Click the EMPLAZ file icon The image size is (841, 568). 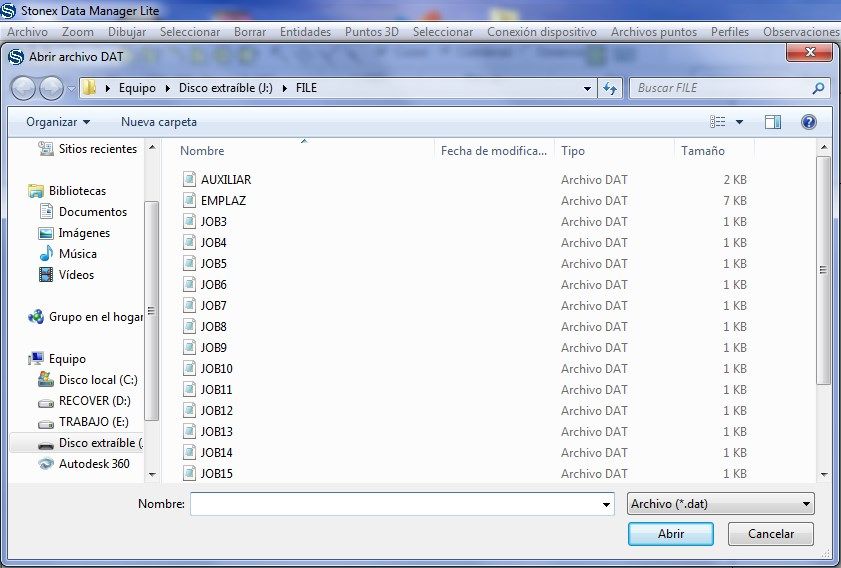coord(189,200)
